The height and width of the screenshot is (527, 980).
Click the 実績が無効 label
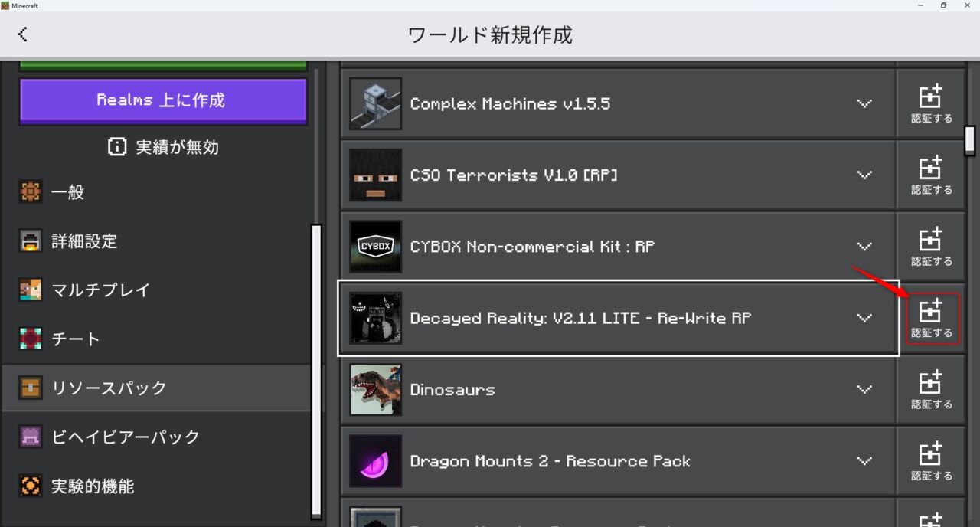coord(177,147)
